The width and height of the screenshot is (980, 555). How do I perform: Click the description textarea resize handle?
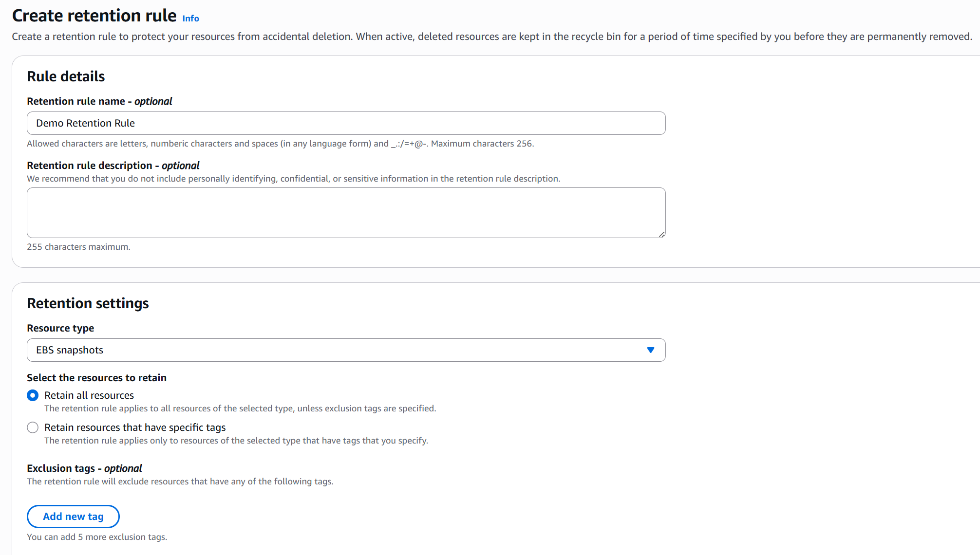661,234
